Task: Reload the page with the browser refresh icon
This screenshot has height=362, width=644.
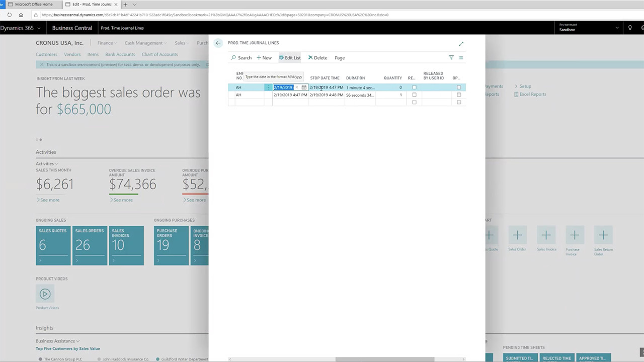Action: coord(10,15)
